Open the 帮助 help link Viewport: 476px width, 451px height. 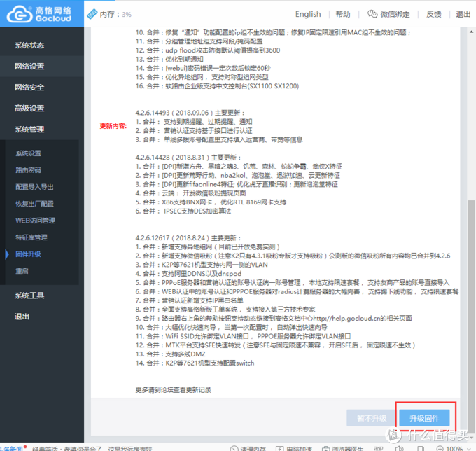click(343, 14)
